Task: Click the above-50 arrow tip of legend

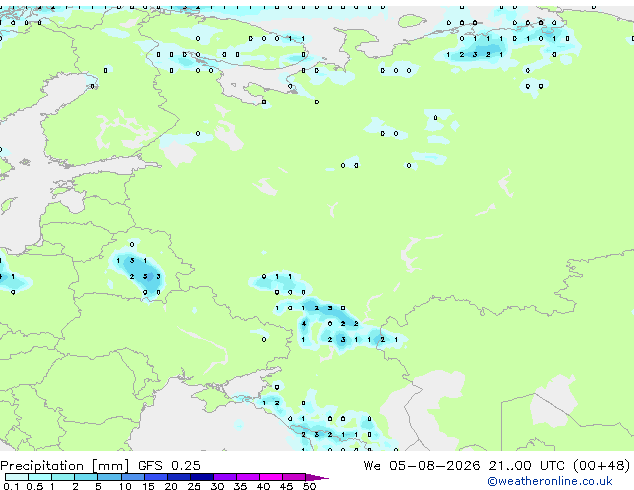Action: 317,477
